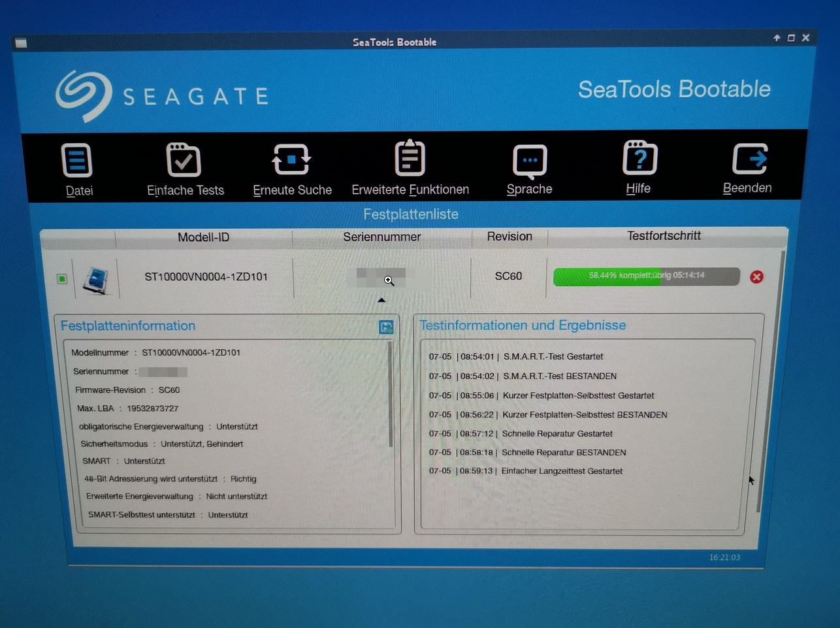Select the SMART-Selbsttest unterstützt line
Image resolution: width=840 pixels, height=628 pixels.
(168, 515)
